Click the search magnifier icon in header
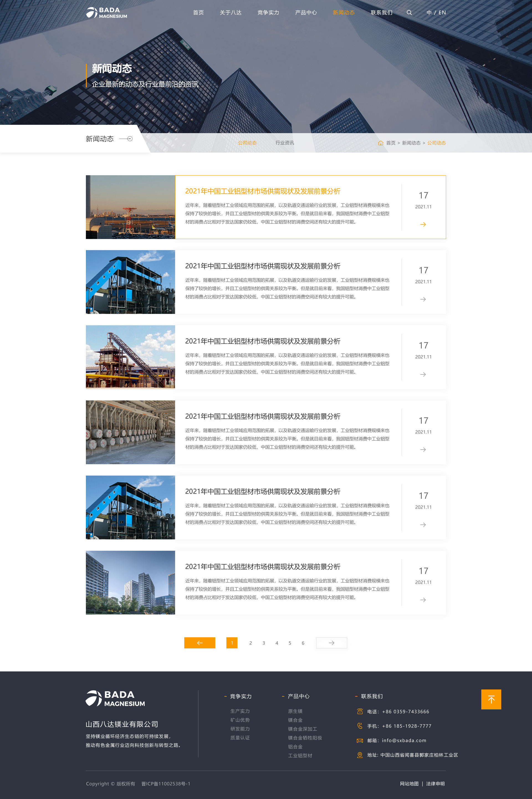Image resolution: width=532 pixels, height=799 pixels. [x=409, y=12]
